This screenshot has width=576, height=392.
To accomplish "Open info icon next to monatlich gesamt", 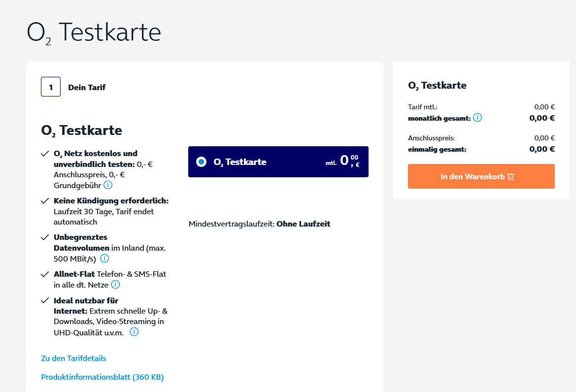I will pos(477,118).
